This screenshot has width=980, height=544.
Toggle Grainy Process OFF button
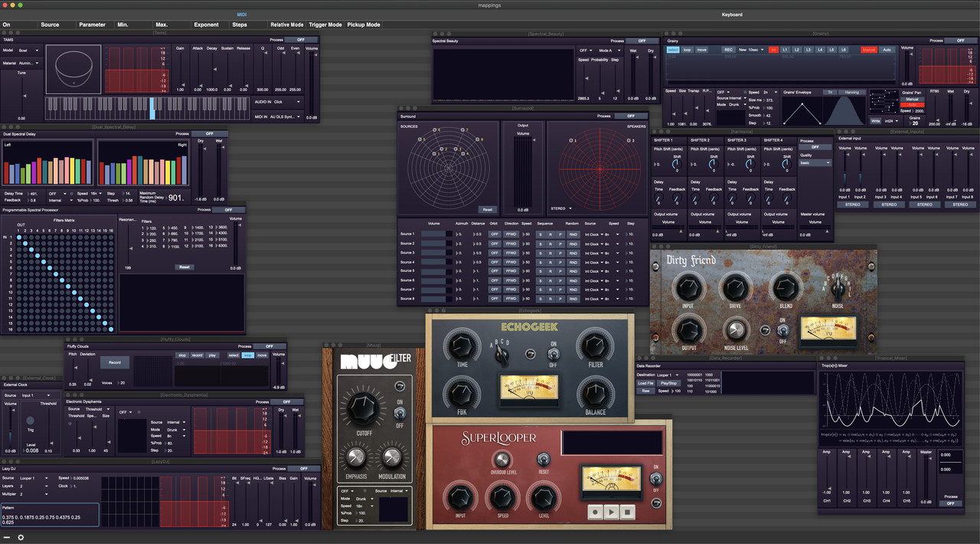tap(960, 40)
